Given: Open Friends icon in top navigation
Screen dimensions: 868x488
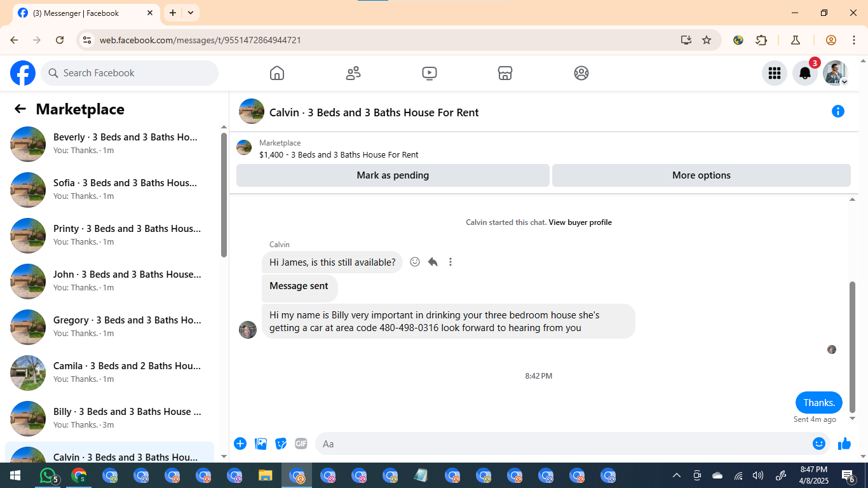Looking at the screenshot, I should click(353, 73).
